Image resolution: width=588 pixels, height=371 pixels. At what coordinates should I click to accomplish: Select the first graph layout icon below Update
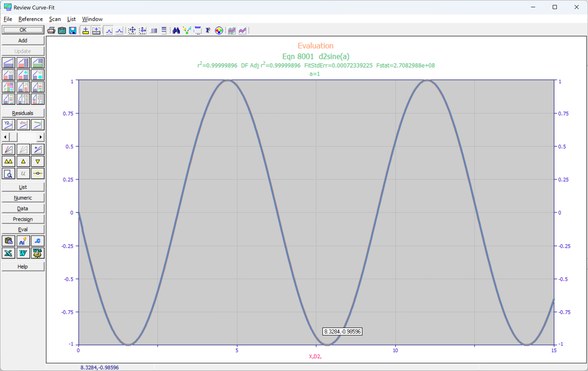pos(8,63)
